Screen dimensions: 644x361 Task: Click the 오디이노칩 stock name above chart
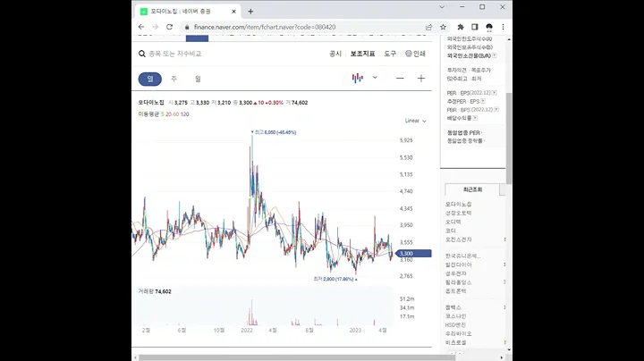[x=151, y=103]
